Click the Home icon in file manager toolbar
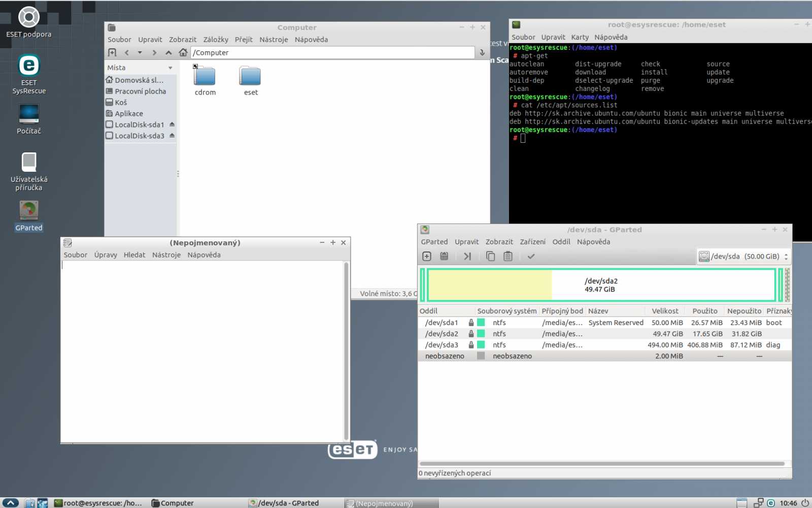Image resolution: width=812 pixels, height=508 pixels. coord(183,52)
